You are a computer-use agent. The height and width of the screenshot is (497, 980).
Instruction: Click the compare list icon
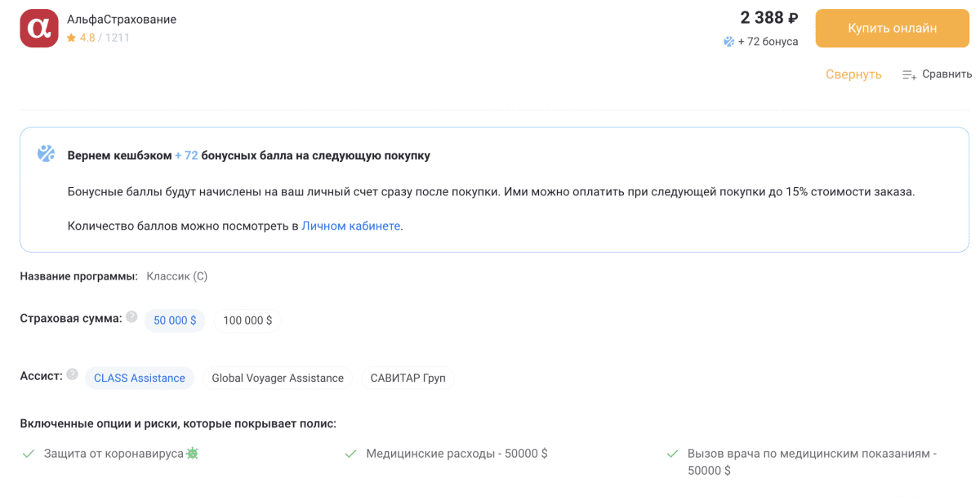tap(909, 74)
